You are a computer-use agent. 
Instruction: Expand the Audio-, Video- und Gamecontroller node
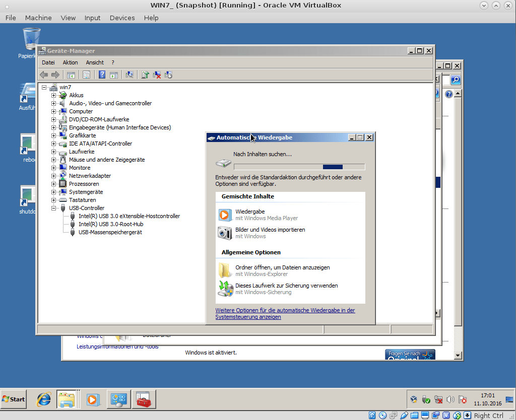pos(53,103)
